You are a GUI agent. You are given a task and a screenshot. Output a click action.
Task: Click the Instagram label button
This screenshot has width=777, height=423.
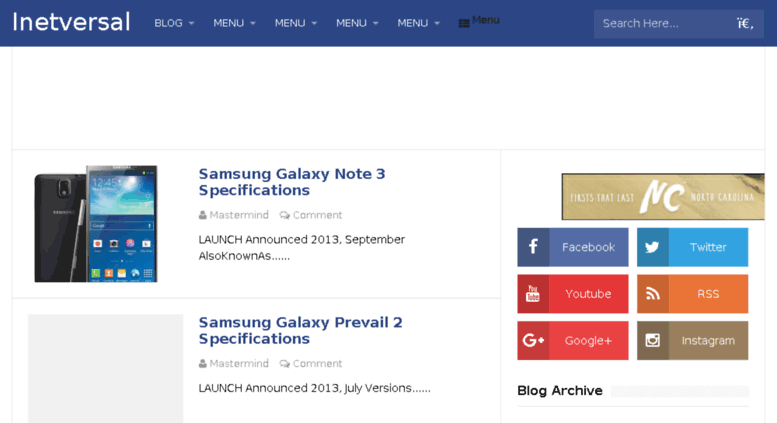[x=708, y=340]
